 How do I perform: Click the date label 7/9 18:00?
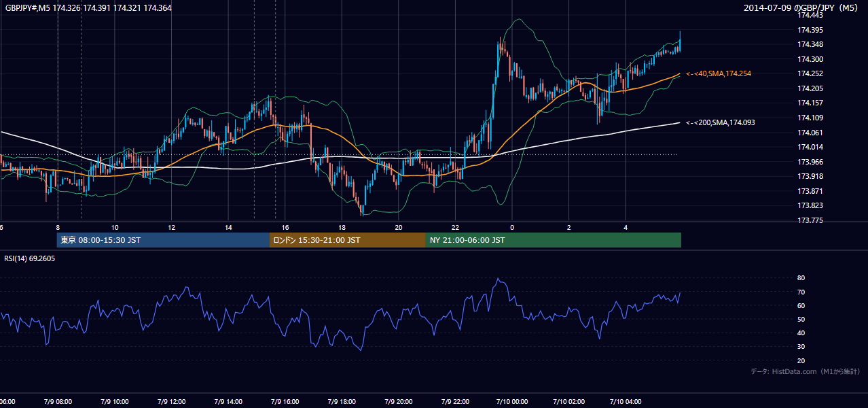pyautogui.click(x=342, y=402)
